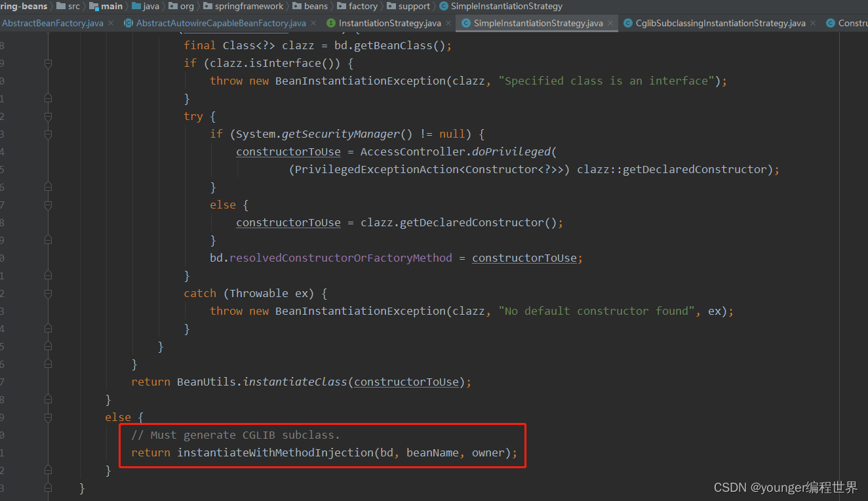Screen dimensions: 868x501
Task: Open the org package breadcrumb
Action: point(182,6)
